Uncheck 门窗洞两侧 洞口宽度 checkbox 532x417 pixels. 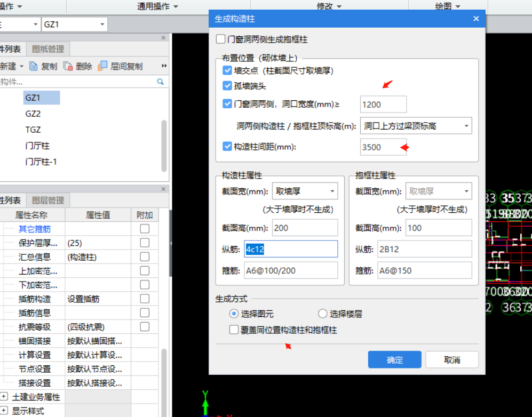[227, 103]
